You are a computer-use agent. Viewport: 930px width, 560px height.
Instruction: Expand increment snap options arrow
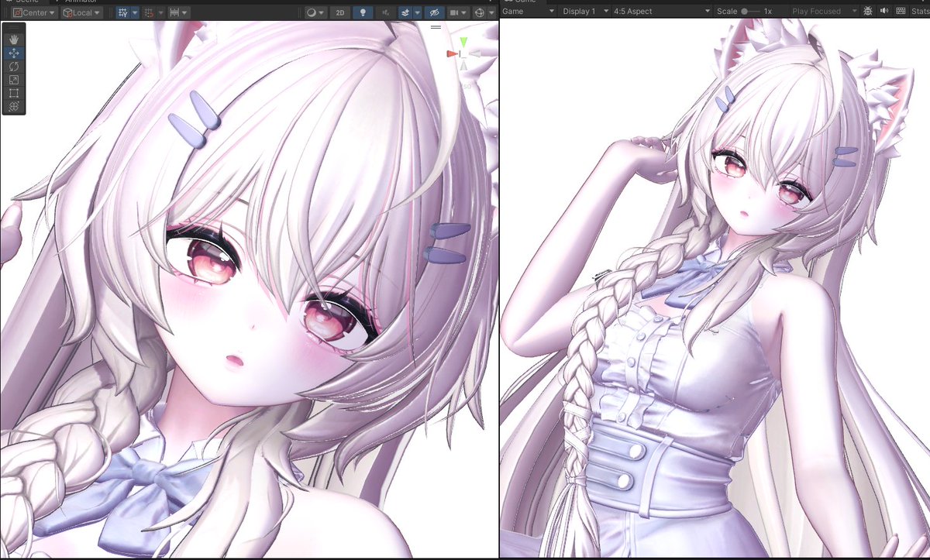[160, 12]
